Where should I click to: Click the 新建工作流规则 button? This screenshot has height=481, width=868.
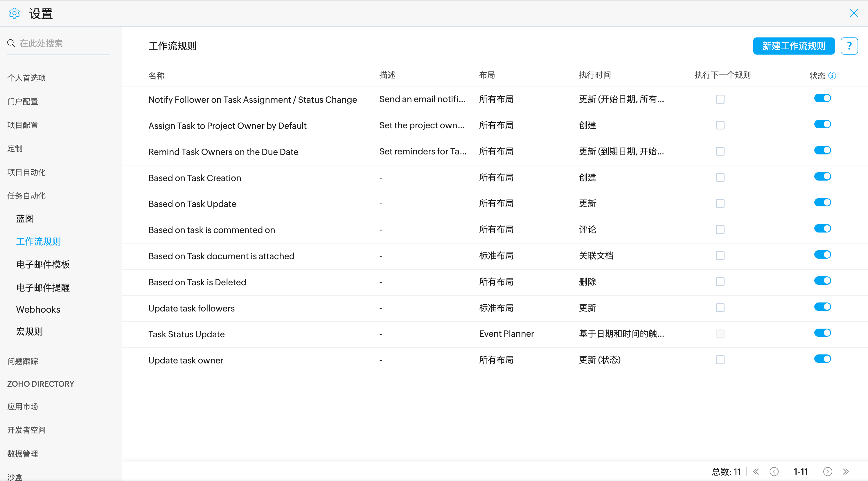794,46
